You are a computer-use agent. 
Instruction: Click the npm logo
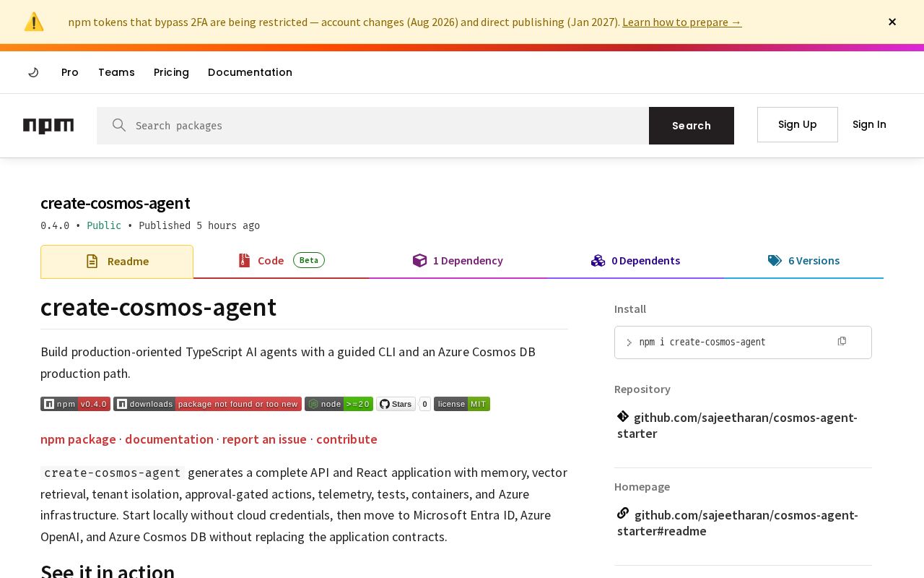coord(48,126)
